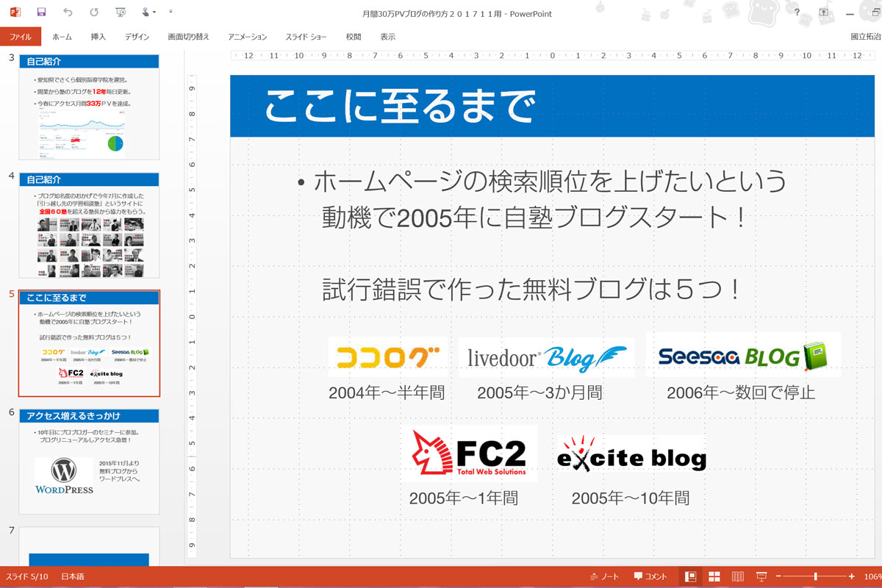This screenshot has width=882, height=588.
Task: Open the ファイル tab
Action: (21, 37)
